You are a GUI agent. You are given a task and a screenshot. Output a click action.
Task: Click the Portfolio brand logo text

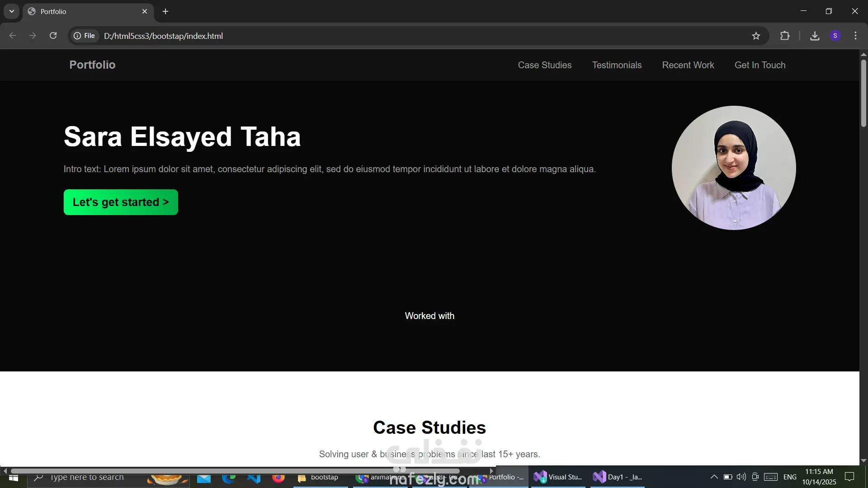point(92,65)
